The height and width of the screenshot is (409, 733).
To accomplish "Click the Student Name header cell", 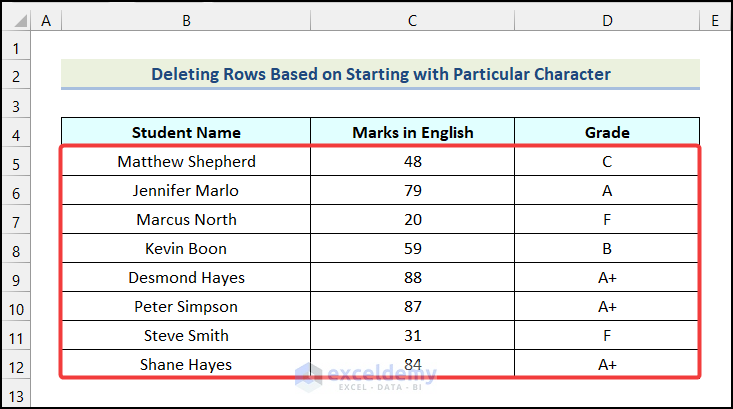I will click(186, 132).
